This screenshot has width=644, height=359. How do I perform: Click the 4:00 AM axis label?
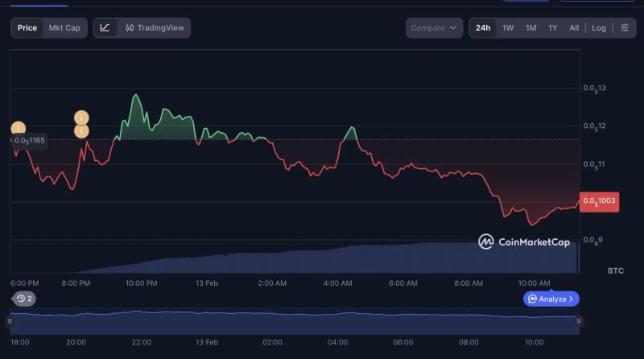pos(337,283)
